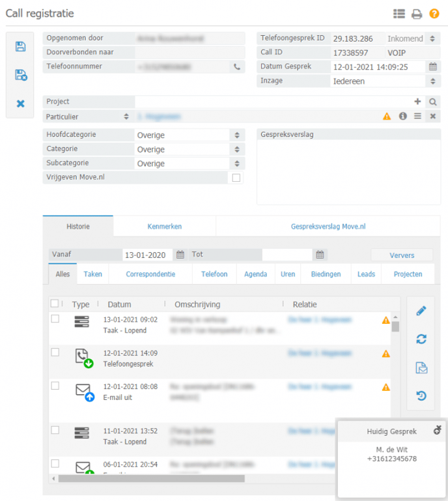
Task: Filter history by Agenda tab
Action: 255,274
